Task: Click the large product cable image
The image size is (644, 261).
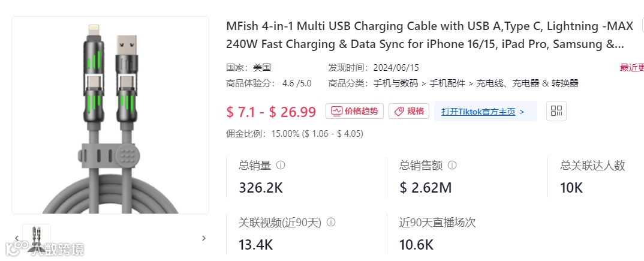Action: pos(110,115)
